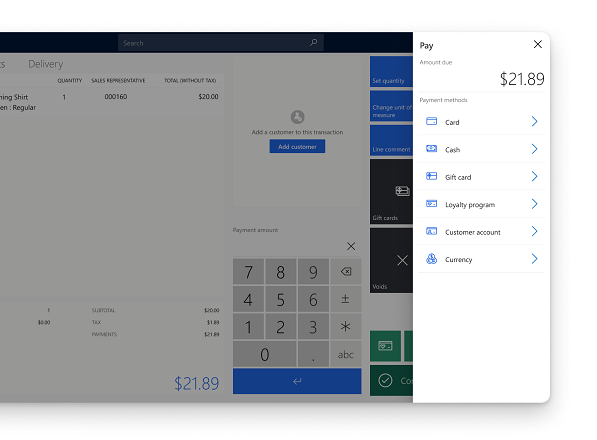597x440 pixels.
Task: Click the search magnifier icon
Action: pos(313,42)
